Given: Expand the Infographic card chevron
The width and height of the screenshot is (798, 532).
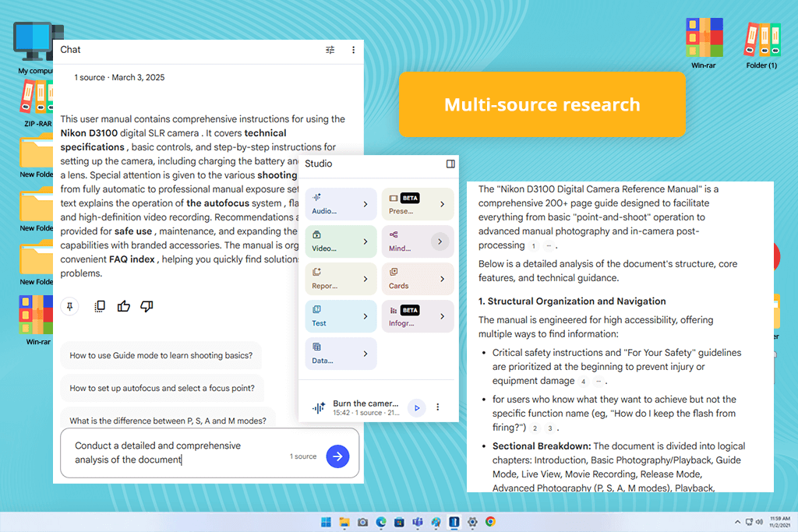Looking at the screenshot, I should (443, 316).
